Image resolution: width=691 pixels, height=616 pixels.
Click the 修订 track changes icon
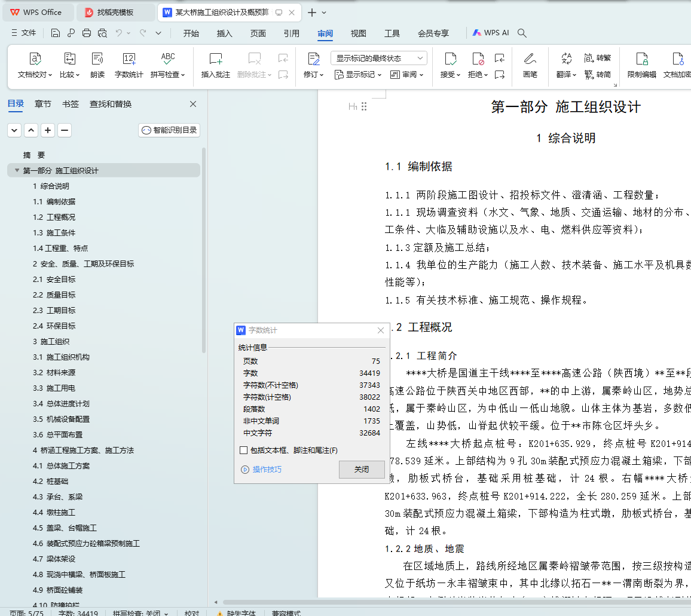[x=314, y=59]
